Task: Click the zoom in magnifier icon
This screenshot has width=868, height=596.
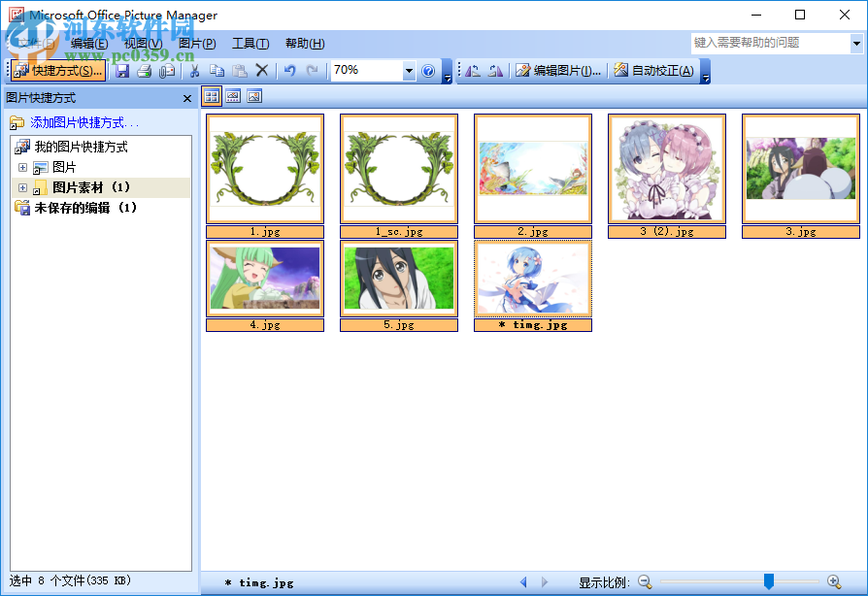Action: pyautogui.click(x=834, y=581)
